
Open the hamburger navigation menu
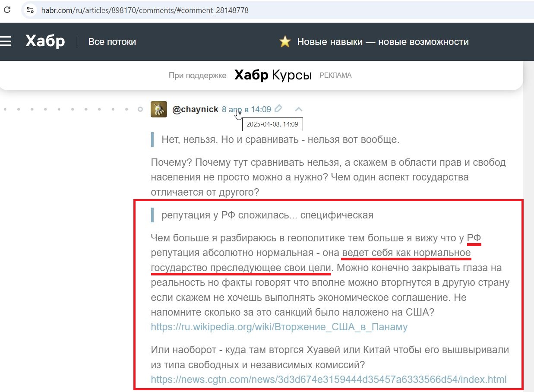pyautogui.click(x=6, y=41)
